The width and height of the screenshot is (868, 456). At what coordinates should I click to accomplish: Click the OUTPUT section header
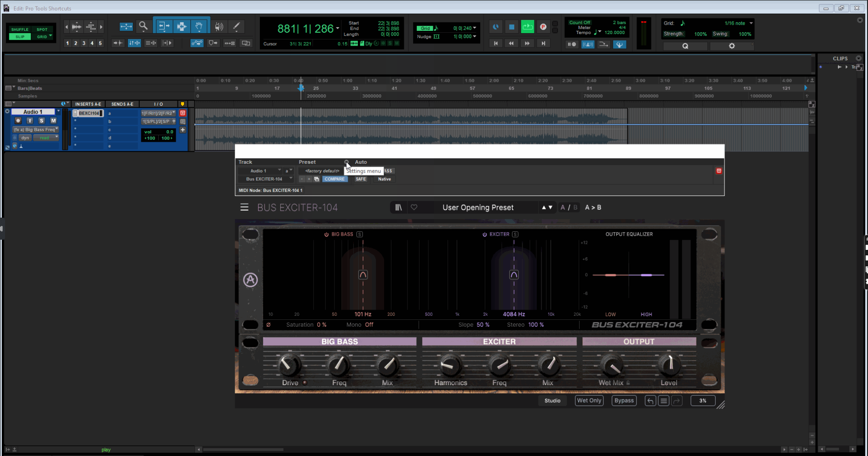point(639,341)
